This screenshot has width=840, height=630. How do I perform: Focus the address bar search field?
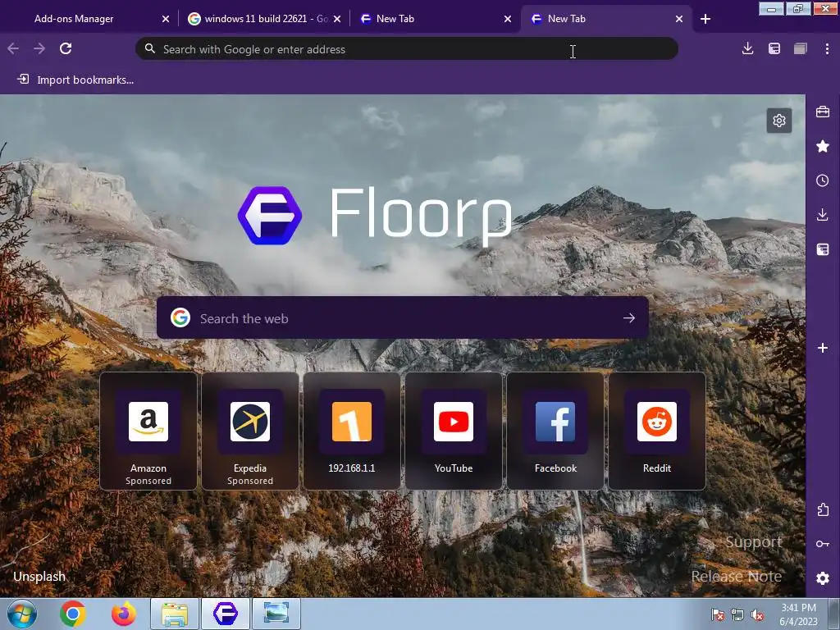coord(407,48)
